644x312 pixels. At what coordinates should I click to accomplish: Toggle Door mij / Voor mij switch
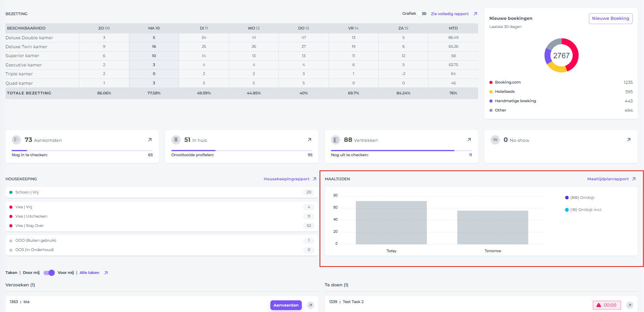click(x=49, y=273)
